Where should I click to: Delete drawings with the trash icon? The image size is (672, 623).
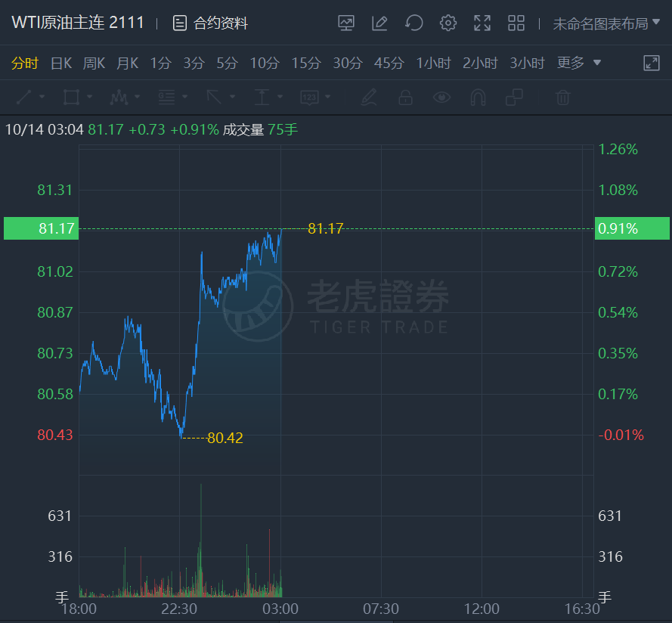click(x=562, y=98)
